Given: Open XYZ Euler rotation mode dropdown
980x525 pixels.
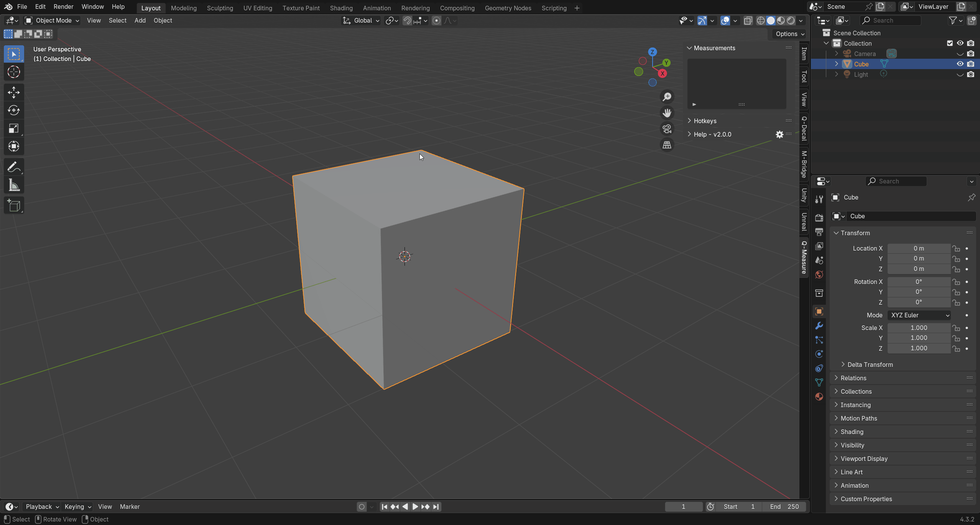Looking at the screenshot, I should pyautogui.click(x=919, y=315).
